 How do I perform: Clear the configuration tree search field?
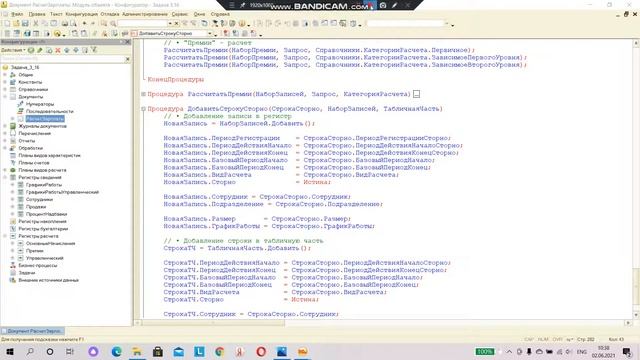pyautogui.click(x=127, y=59)
